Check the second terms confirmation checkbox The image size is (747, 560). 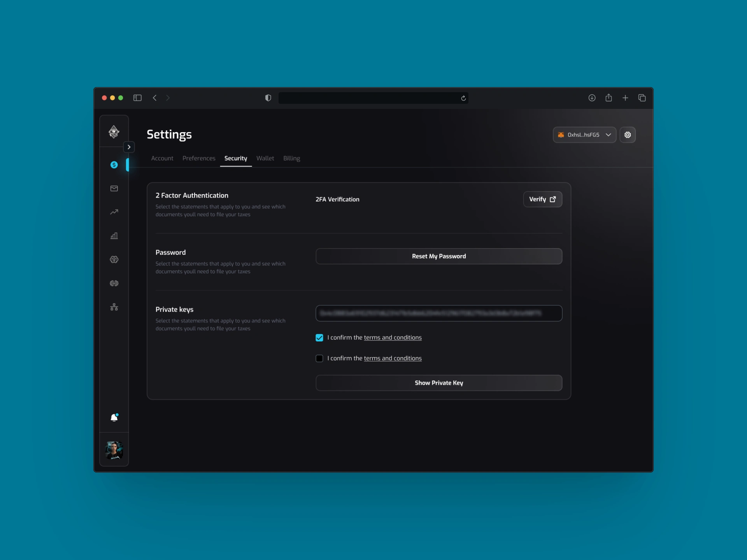(319, 359)
